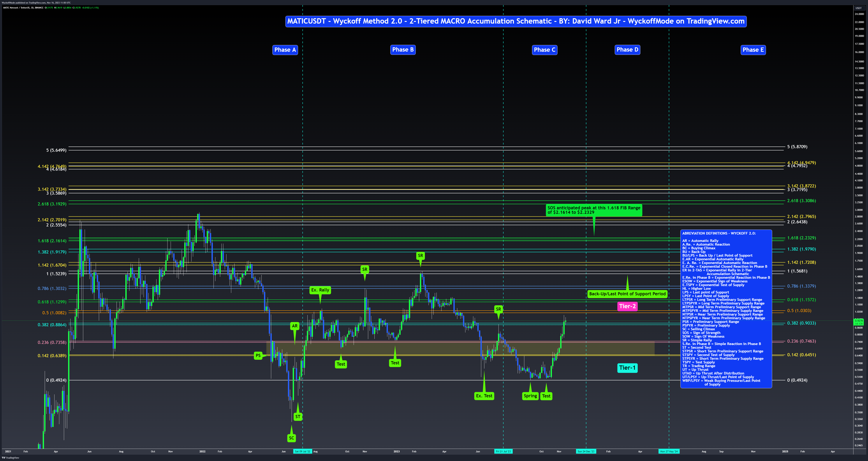Image resolution: width=868 pixels, height=461 pixels.
Task: Click the ST second test callout
Action: tap(298, 416)
